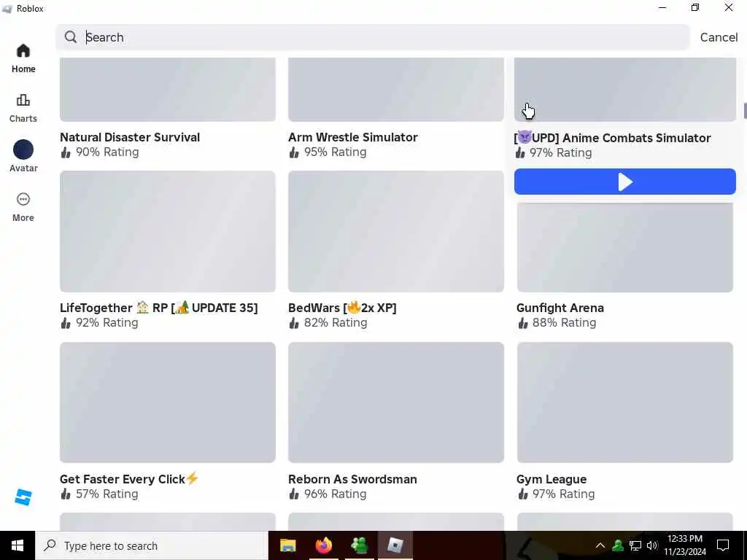Click the thumbs-up icon for Gunfight Arena
The width and height of the screenshot is (747, 560).
pos(522,323)
